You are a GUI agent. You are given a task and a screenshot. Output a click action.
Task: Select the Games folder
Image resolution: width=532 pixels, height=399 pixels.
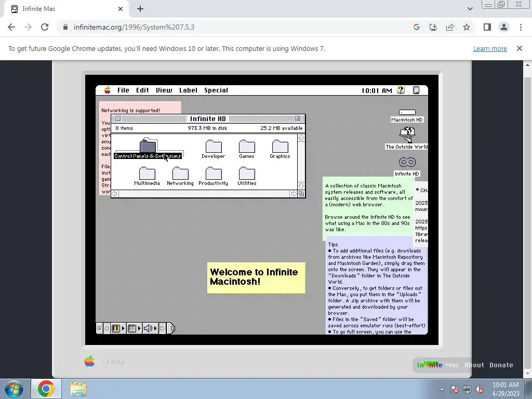[247, 149]
